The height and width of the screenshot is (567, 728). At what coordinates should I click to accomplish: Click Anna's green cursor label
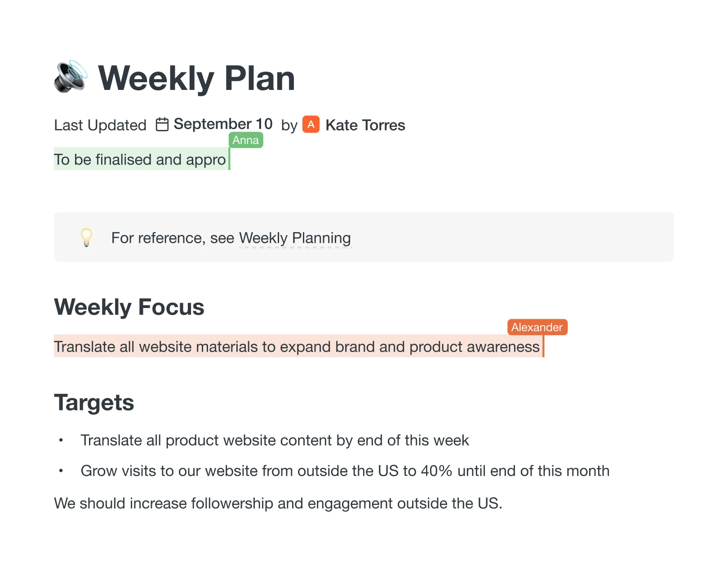246,140
